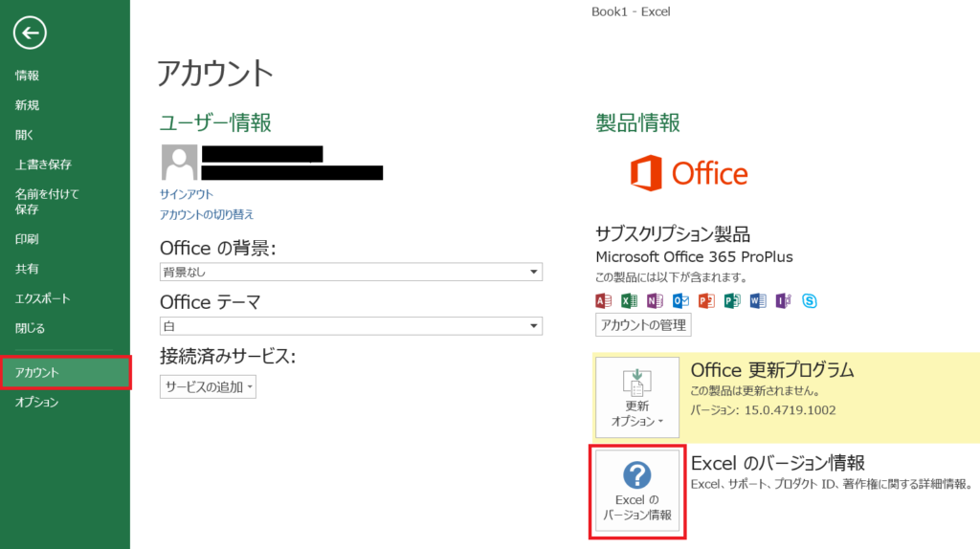Open the 更新オプション dropdown button
Image resolution: width=980 pixels, height=549 pixels.
[x=636, y=397]
